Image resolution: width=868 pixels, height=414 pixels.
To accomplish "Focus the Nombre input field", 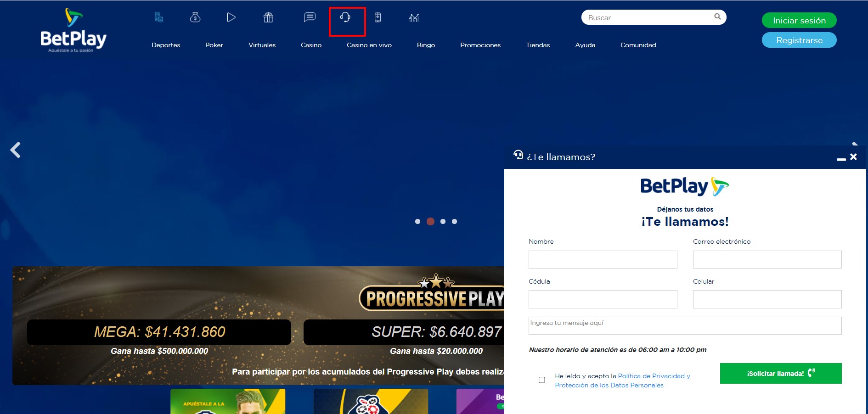I will 603,259.
